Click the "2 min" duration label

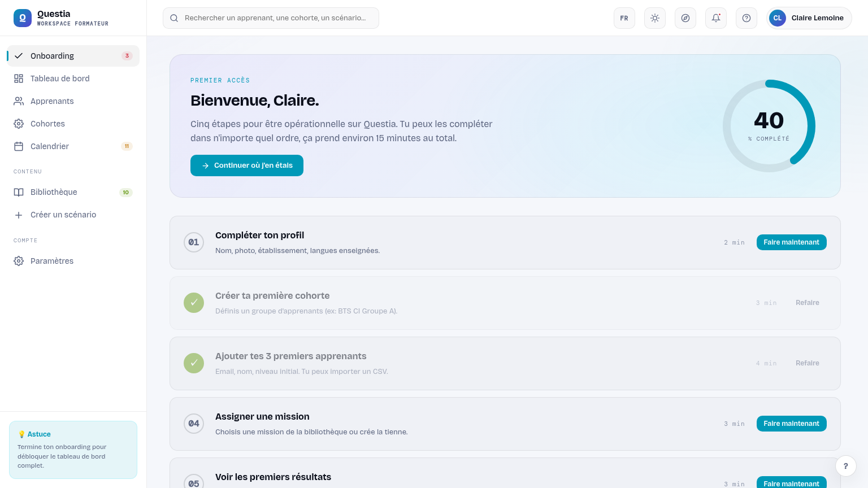(734, 242)
